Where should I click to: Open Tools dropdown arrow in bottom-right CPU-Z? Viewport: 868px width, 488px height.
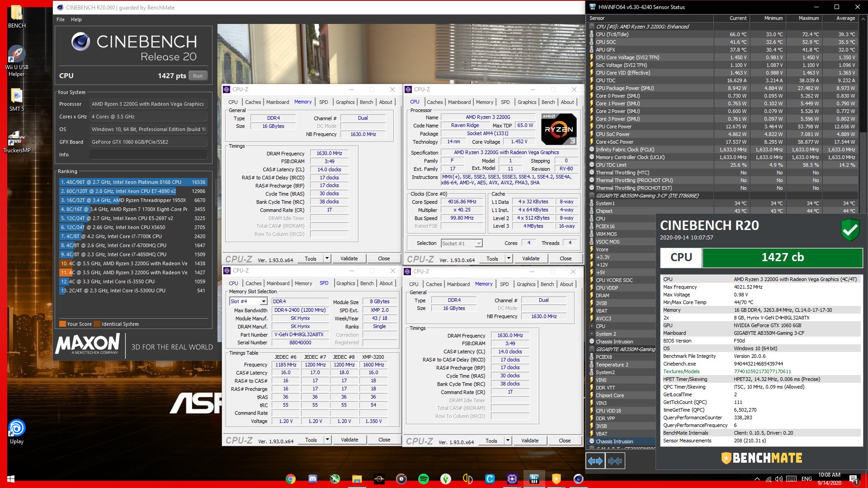click(x=508, y=441)
